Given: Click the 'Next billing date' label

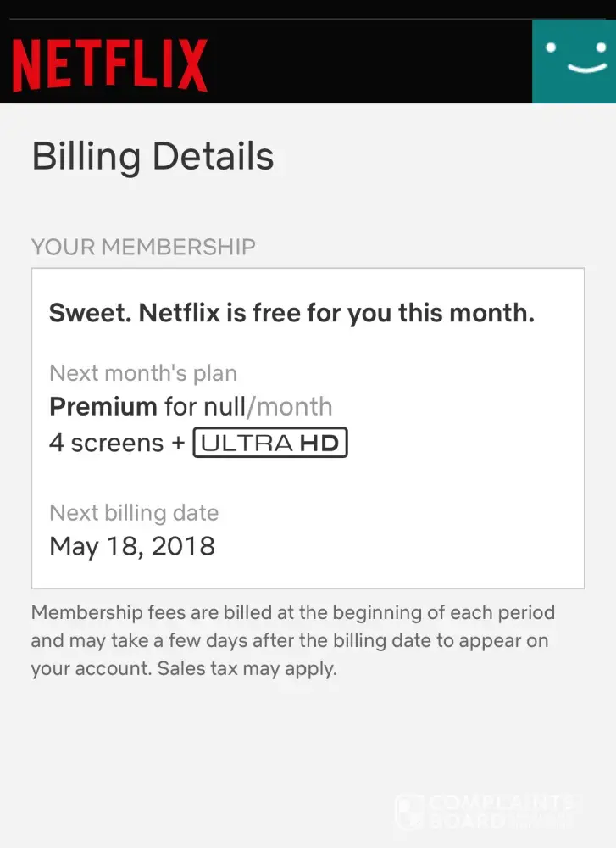Looking at the screenshot, I should coord(134,513).
